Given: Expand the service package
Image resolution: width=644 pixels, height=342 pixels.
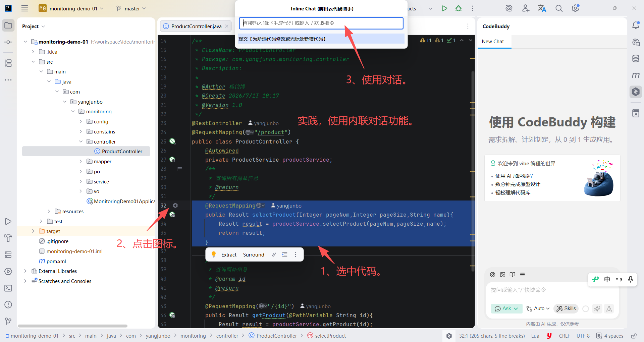Looking at the screenshot, I should pos(80,181).
